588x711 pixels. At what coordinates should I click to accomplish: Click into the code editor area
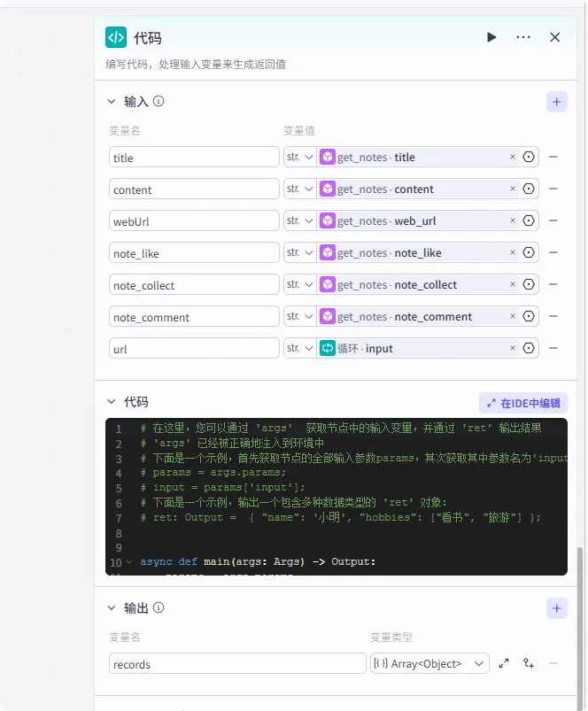click(x=337, y=497)
